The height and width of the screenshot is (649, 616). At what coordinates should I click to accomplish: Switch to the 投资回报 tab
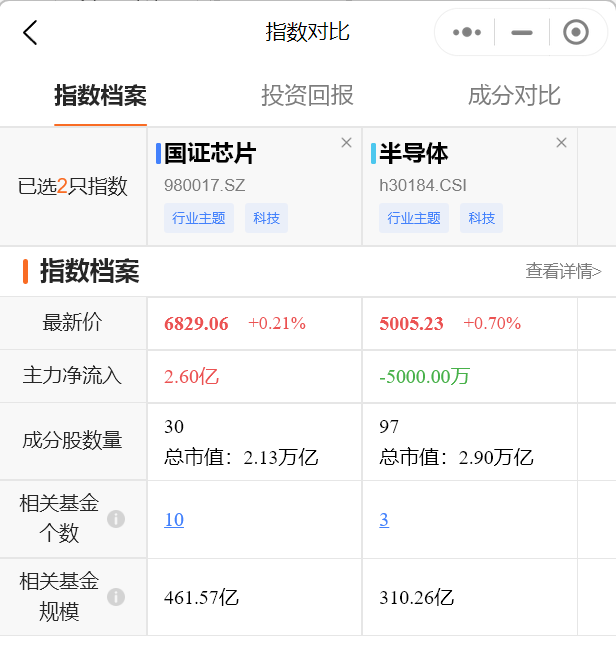click(x=307, y=96)
